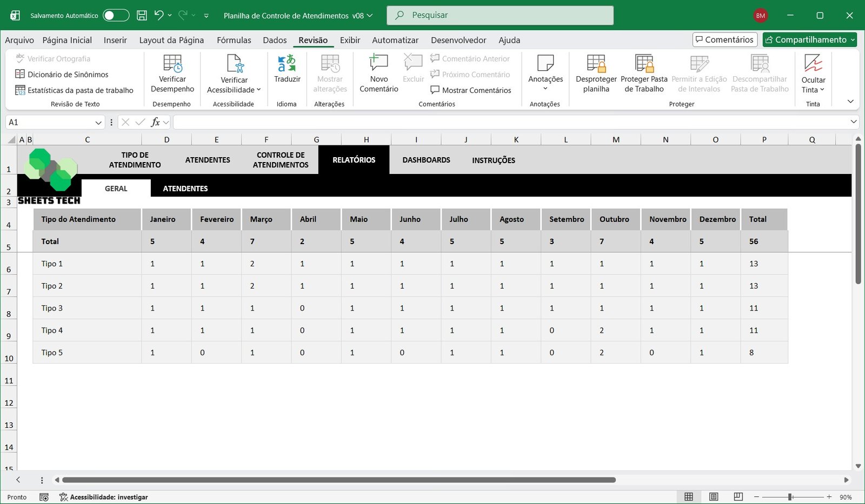The width and height of the screenshot is (865, 504).
Task: Click the Compartilhamento button
Action: [810, 39]
